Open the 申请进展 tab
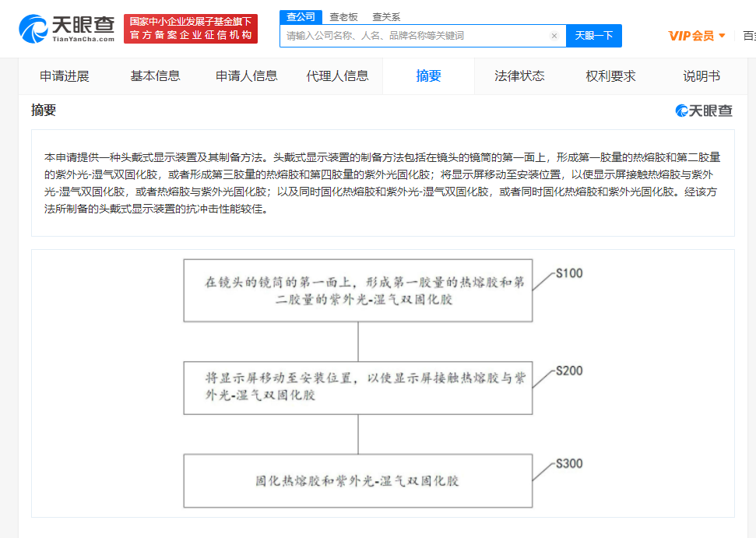 [65, 76]
